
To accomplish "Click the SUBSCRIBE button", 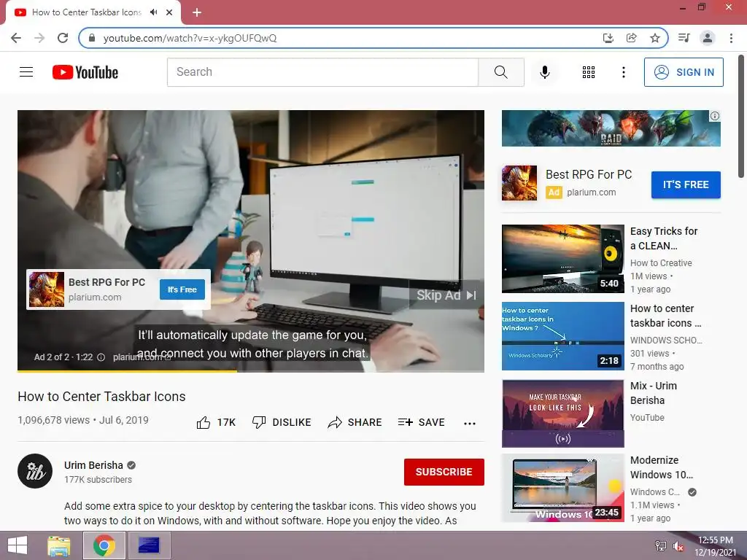I will [444, 472].
